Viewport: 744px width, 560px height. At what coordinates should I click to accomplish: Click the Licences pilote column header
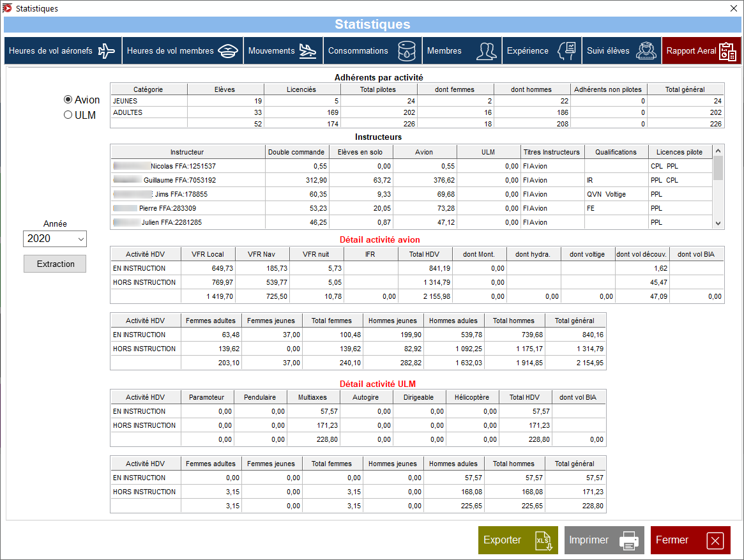[679, 153]
